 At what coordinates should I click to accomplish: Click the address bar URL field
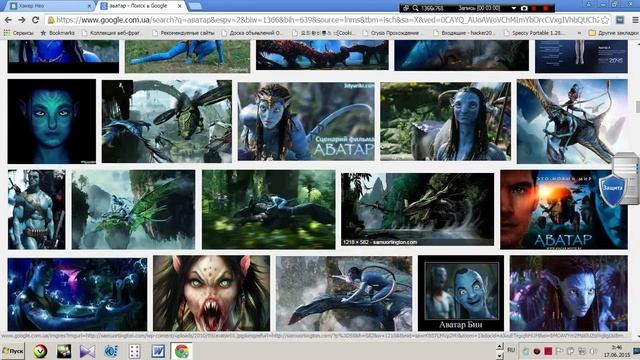[x=327, y=20]
